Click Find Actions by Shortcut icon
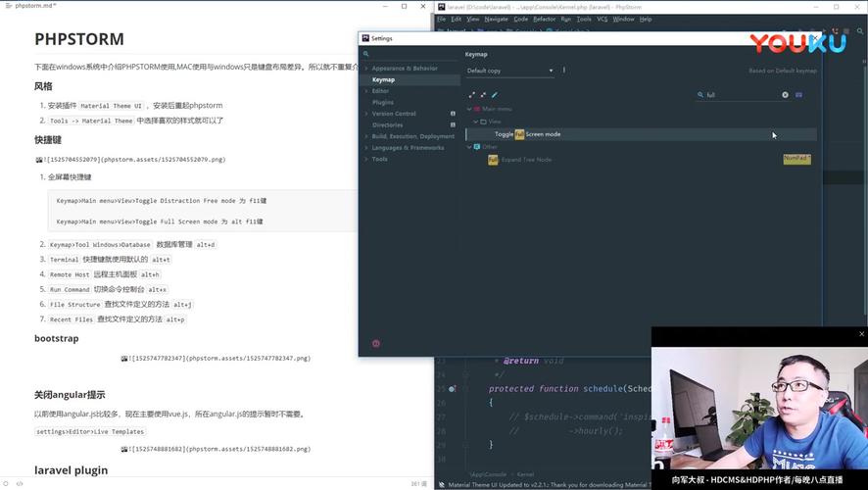This screenshot has width=868, height=490. 798,95
